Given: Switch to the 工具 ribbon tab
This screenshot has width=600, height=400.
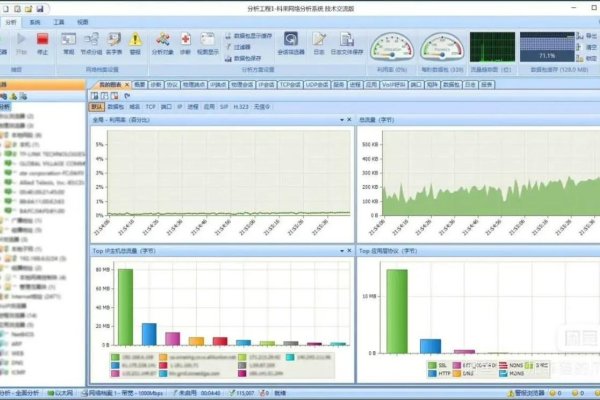Looking at the screenshot, I should point(59,22).
